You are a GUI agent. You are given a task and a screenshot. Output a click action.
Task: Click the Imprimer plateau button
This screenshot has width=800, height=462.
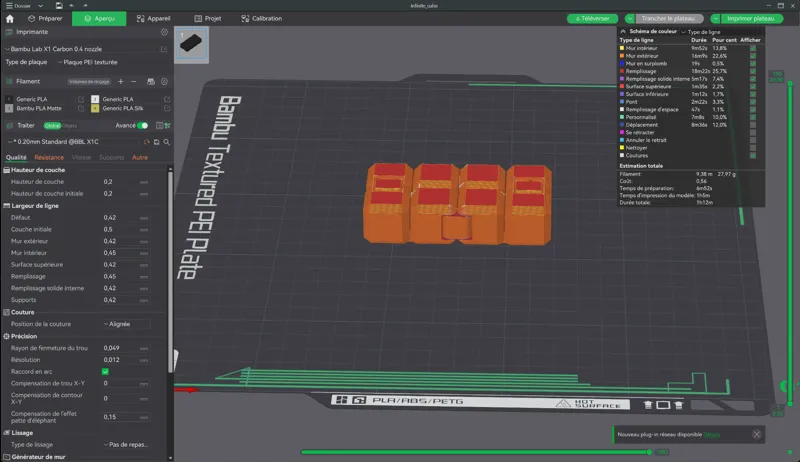(x=751, y=18)
